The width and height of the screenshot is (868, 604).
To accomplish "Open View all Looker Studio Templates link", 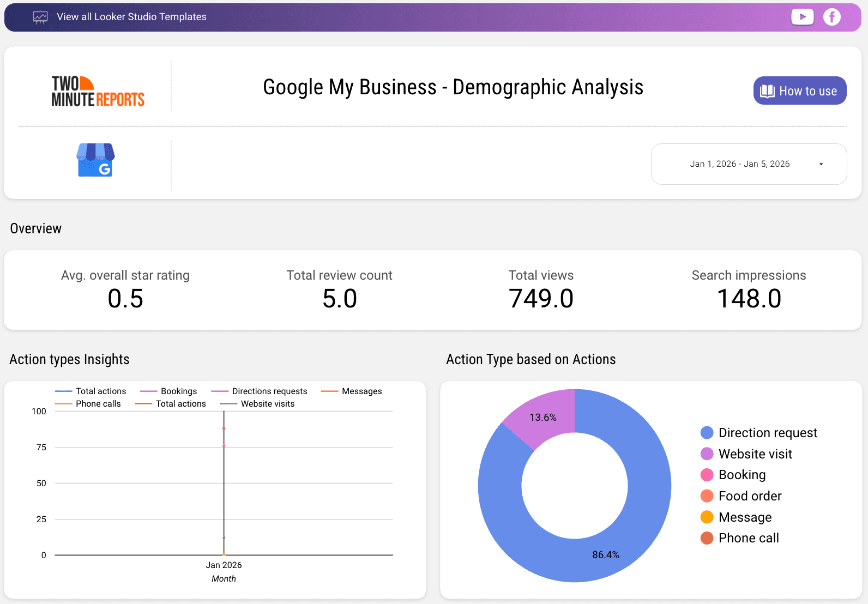I will click(x=131, y=17).
